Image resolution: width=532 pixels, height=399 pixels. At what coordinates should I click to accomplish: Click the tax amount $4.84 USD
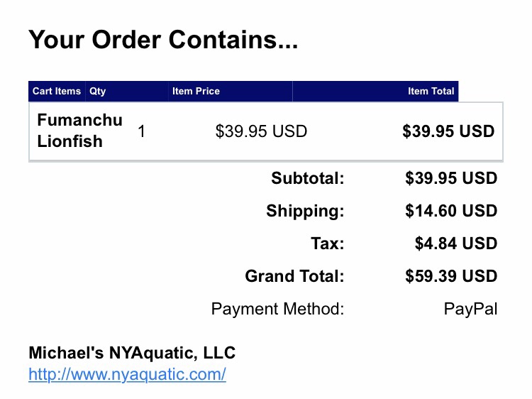456,243
